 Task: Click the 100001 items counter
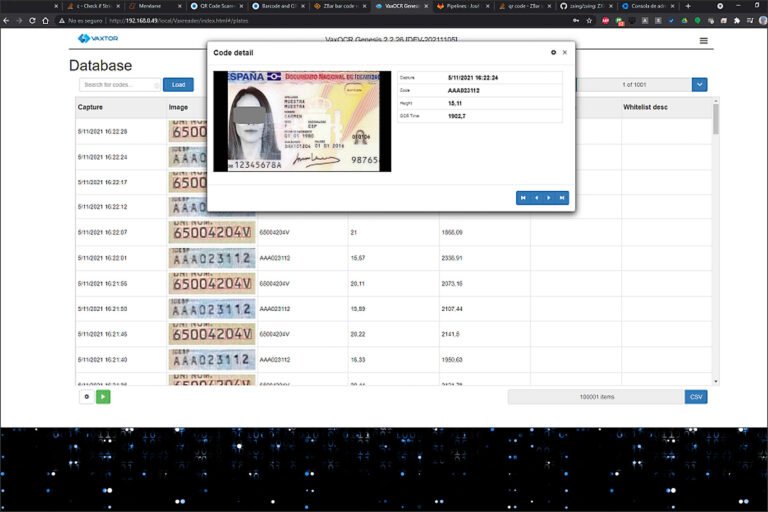coord(597,397)
